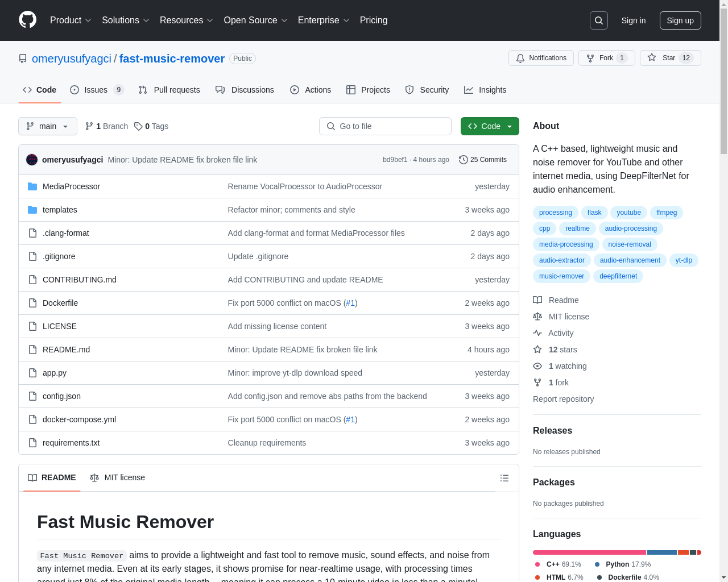Click the .clang-format file icon

(32, 233)
